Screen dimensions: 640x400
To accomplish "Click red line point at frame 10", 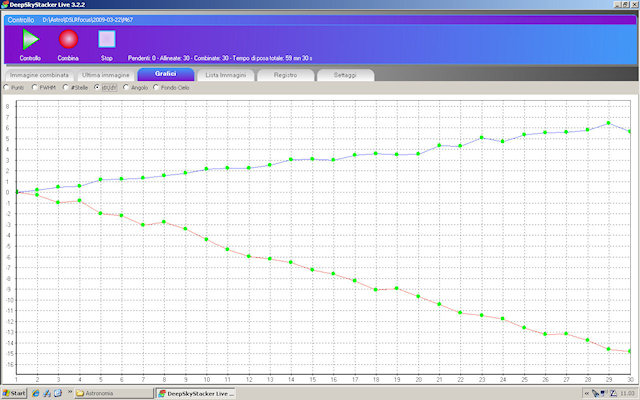I will tap(207, 239).
